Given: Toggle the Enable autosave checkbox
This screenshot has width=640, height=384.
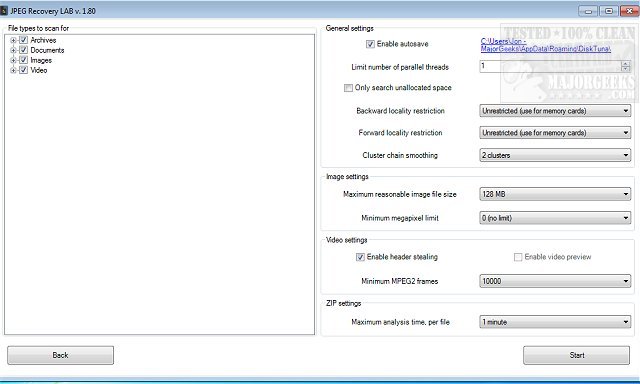Looking at the screenshot, I should coord(370,44).
